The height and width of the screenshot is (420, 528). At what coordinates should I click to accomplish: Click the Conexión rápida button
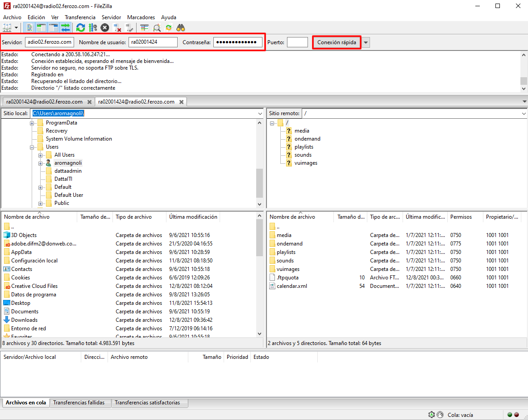[337, 42]
